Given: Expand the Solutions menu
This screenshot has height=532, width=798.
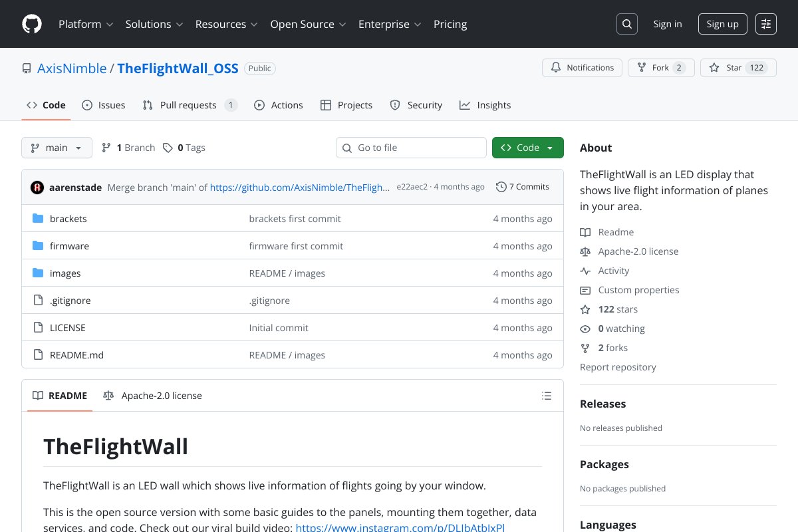Looking at the screenshot, I should [154, 24].
